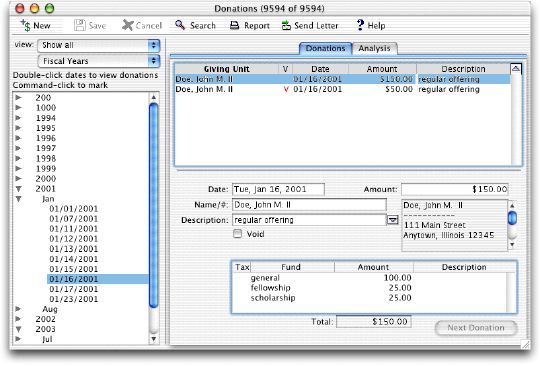Click the Next Donation button
Screen dimensions: 540x366
pyautogui.click(x=476, y=327)
